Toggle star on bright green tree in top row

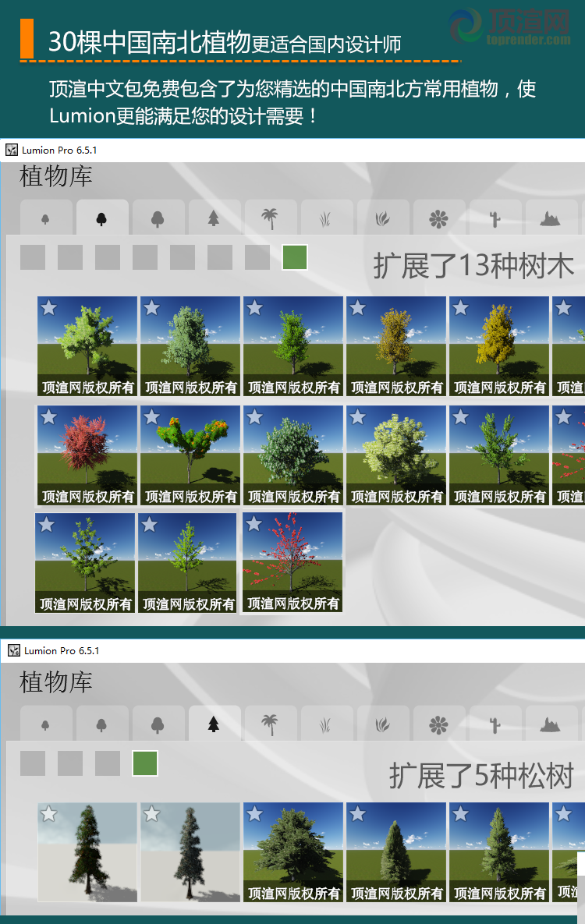click(255, 307)
